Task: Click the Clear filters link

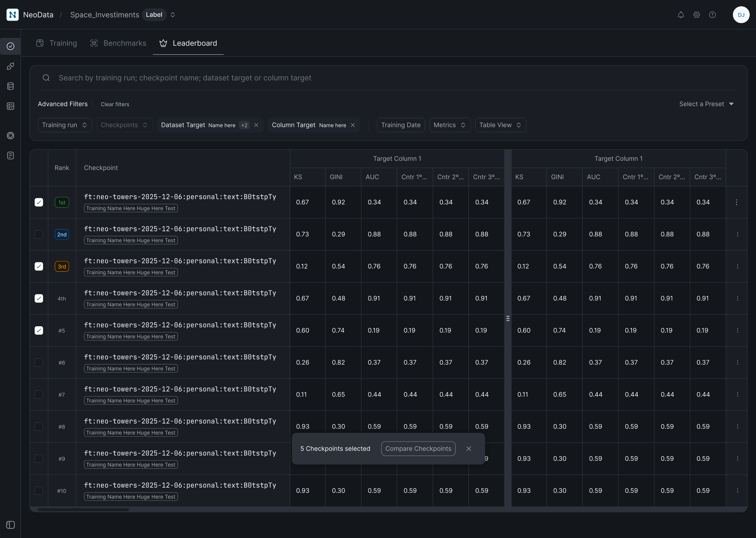Action: [x=115, y=104]
